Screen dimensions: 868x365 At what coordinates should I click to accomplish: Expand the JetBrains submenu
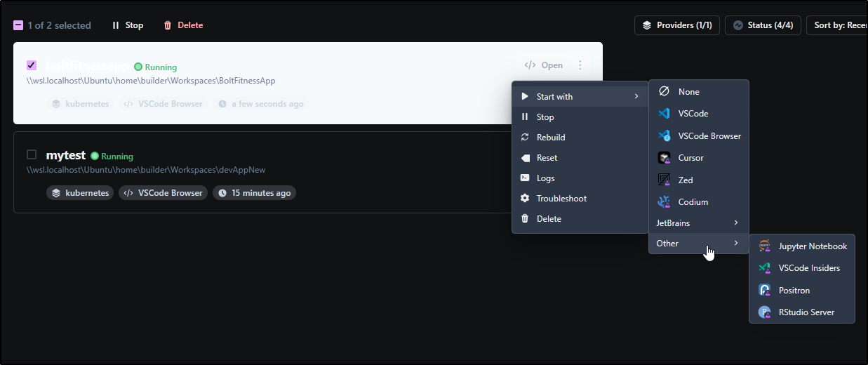[698, 223]
